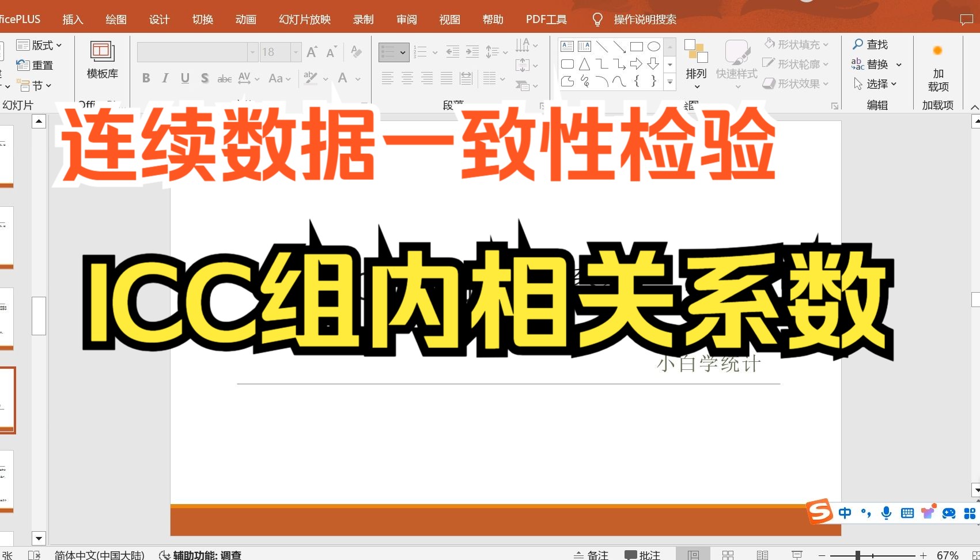This screenshot has height=560, width=980.
Task: Open the font color picker
Action: tap(343, 78)
